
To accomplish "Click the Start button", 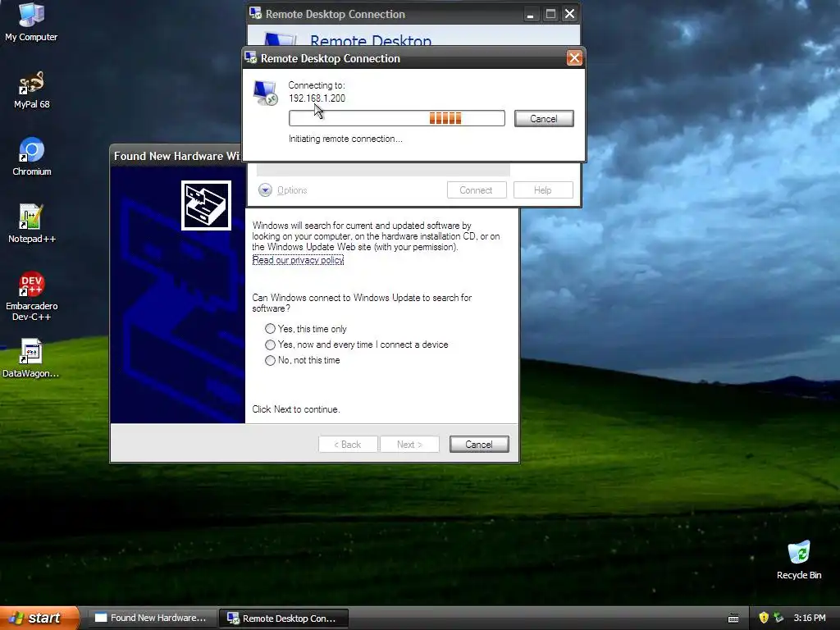I will (x=39, y=618).
